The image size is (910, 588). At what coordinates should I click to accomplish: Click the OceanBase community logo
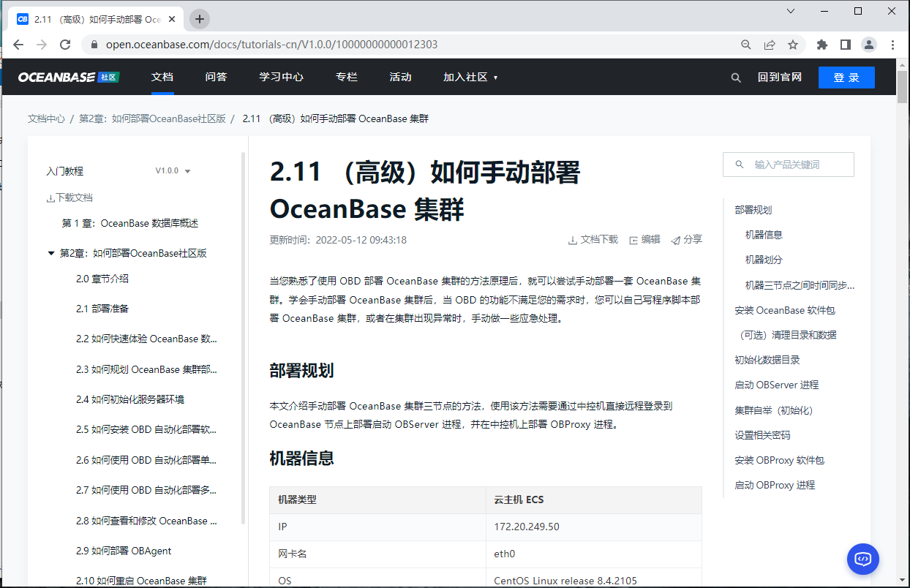68,77
